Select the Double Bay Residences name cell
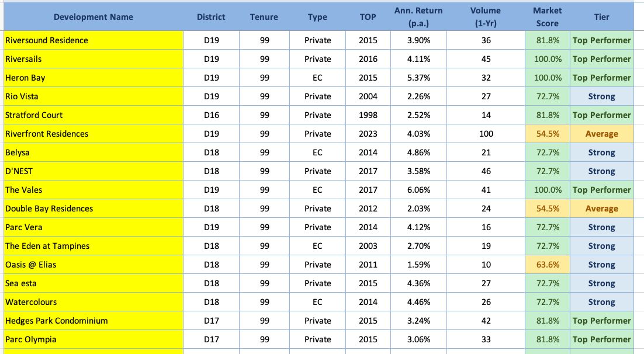 (x=94, y=209)
